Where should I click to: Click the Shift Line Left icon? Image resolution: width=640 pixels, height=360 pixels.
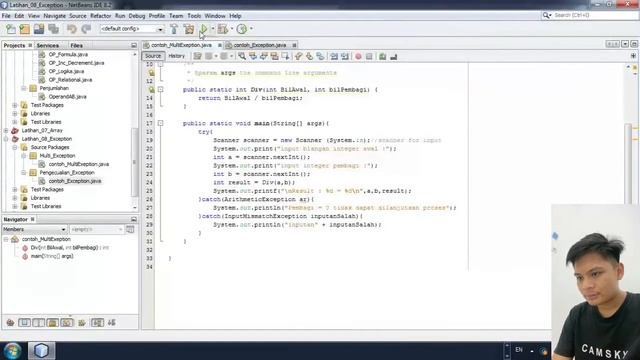(334, 56)
